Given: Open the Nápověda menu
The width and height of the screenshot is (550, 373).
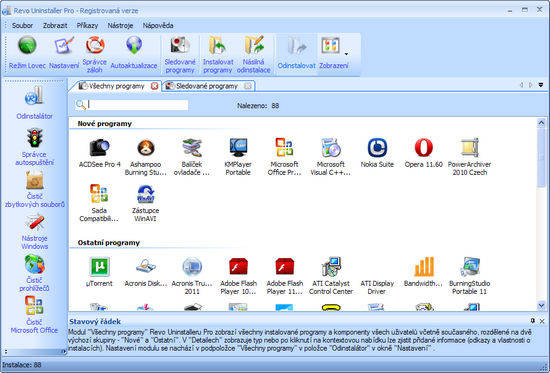Looking at the screenshot, I should [x=158, y=26].
